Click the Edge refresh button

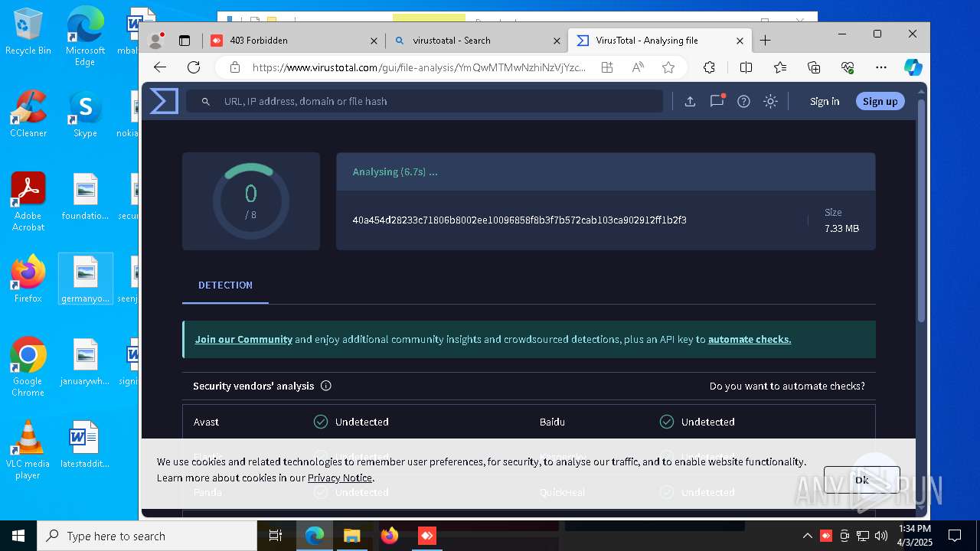pyautogui.click(x=194, y=67)
